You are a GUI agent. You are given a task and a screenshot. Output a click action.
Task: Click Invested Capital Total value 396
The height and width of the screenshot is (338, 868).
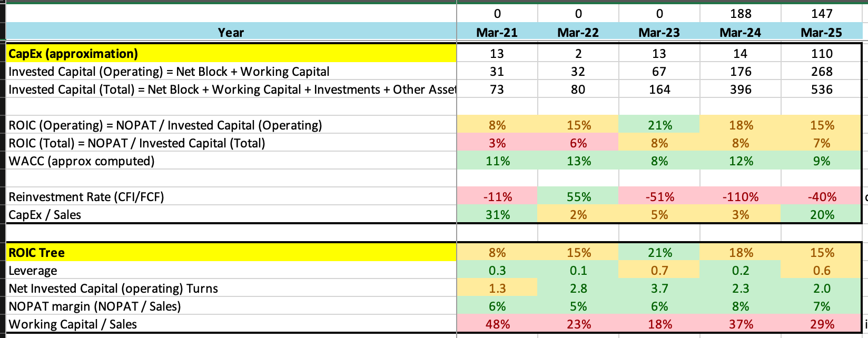tap(740, 90)
